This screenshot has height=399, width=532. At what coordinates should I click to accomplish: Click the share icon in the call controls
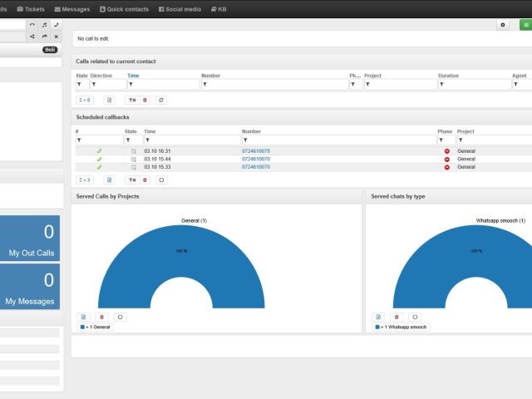[x=32, y=37]
